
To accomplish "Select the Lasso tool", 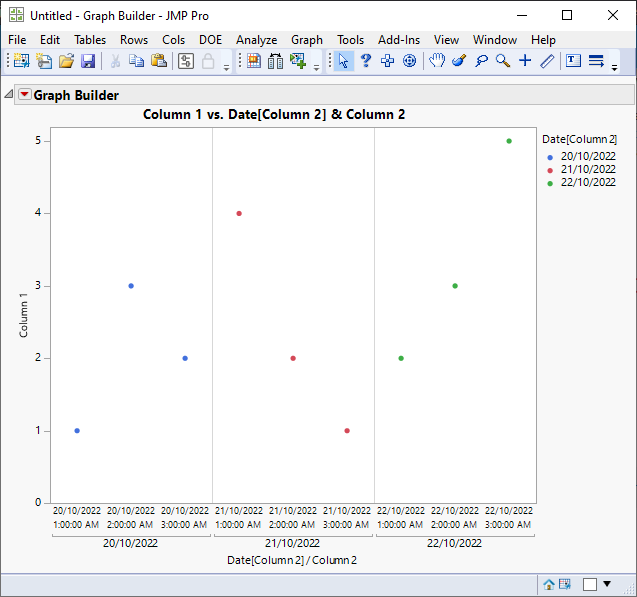I will (x=481, y=61).
